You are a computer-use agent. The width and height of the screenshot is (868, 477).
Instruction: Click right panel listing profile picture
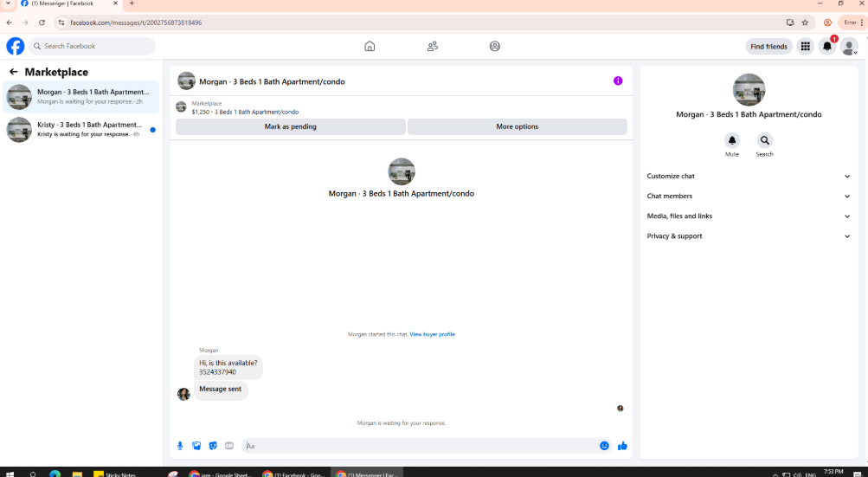(749, 90)
